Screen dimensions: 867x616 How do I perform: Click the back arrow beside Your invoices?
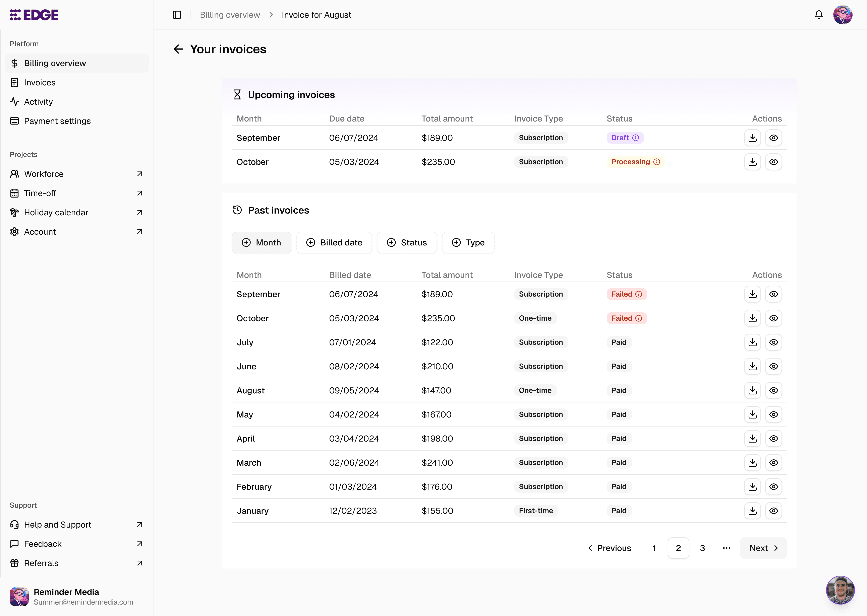pos(178,49)
